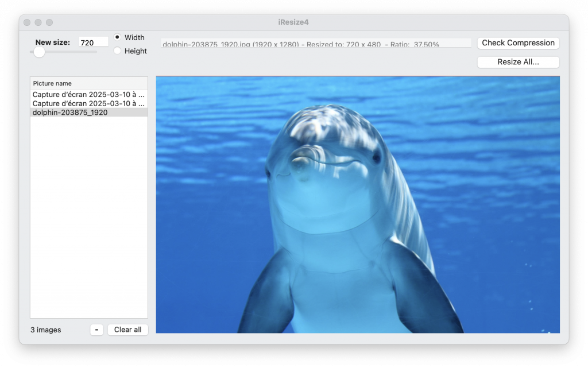Viewport: 588px width, 368px height.
Task: Select the dolphin-203875_1920 list entry
Action: [89, 113]
